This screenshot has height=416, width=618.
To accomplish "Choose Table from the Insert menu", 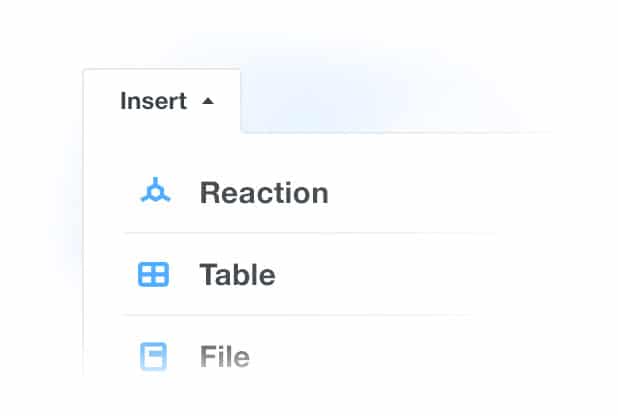I will pos(237,274).
